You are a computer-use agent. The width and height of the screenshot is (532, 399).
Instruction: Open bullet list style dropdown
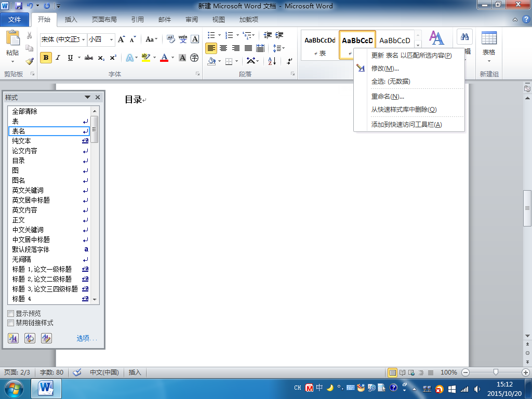coord(220,35)
